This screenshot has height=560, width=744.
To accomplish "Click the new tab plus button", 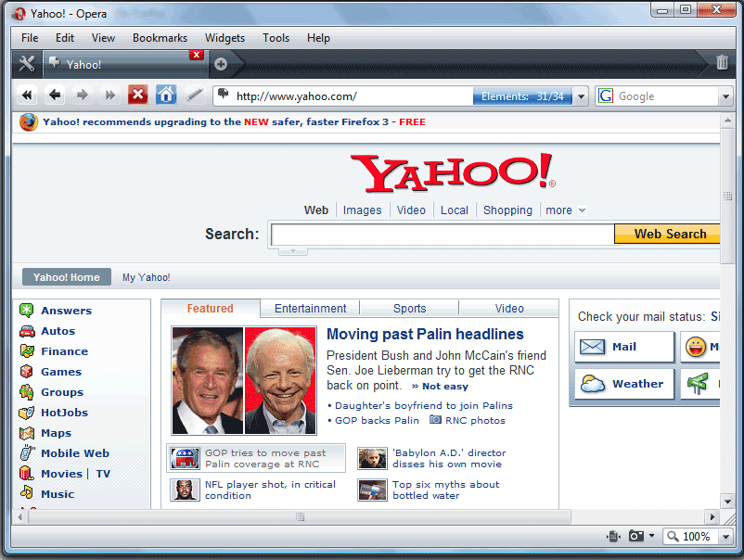I will point(221,64).
